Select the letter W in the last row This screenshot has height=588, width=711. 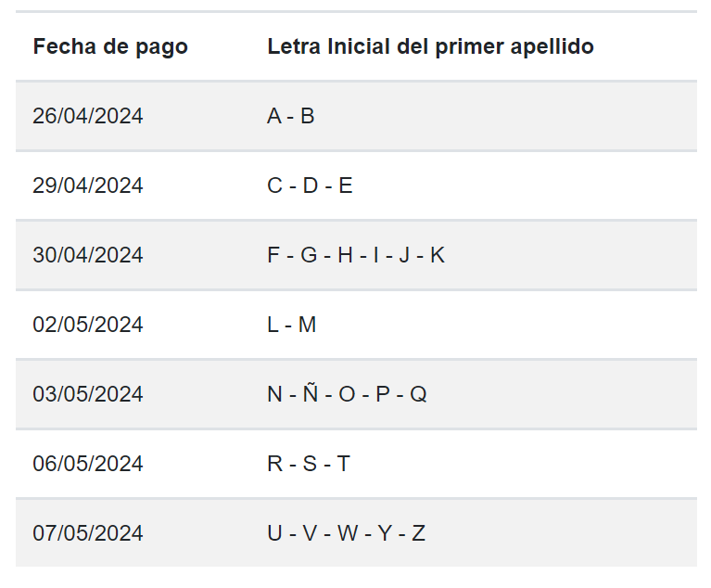coord(348,533)
